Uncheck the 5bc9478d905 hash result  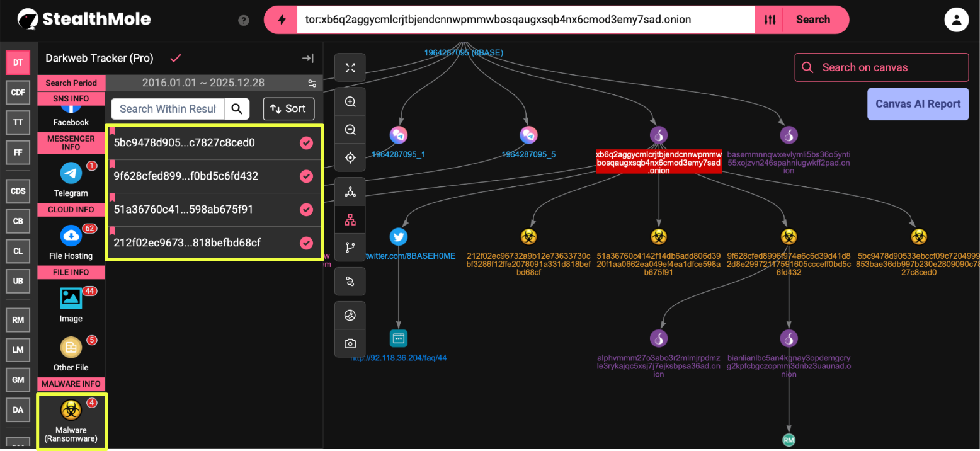pyautogui.click(x=306, y=143)
